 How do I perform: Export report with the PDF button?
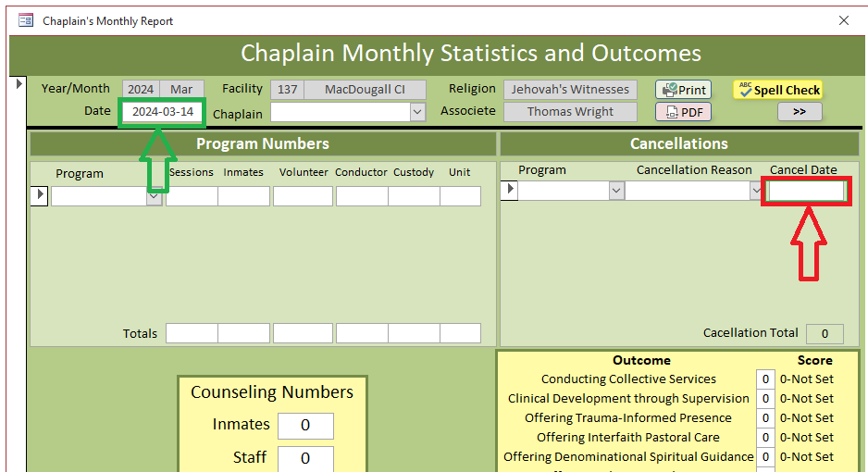[x=683, y=112]
